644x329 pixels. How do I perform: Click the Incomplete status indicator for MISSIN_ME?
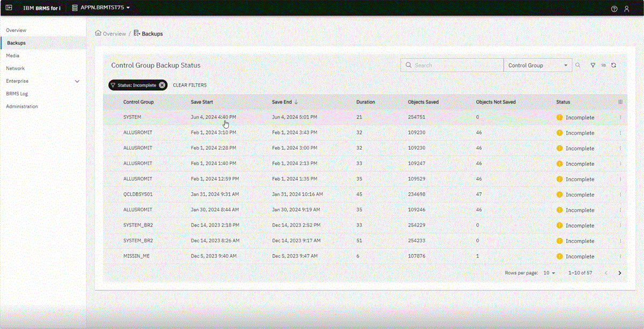click(x=559, y=256)
